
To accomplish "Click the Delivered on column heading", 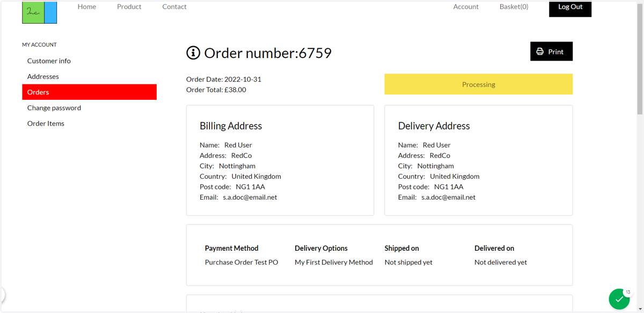I will click(494, 248).
